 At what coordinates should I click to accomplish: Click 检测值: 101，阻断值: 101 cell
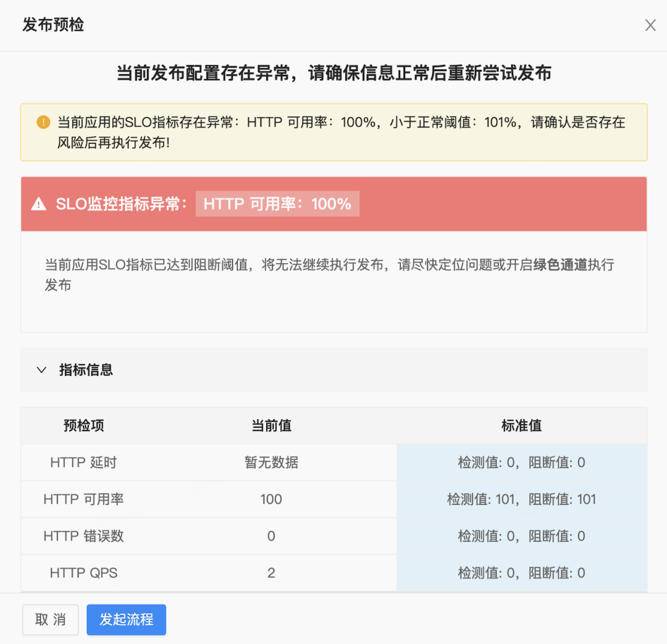tap(521, 499)
